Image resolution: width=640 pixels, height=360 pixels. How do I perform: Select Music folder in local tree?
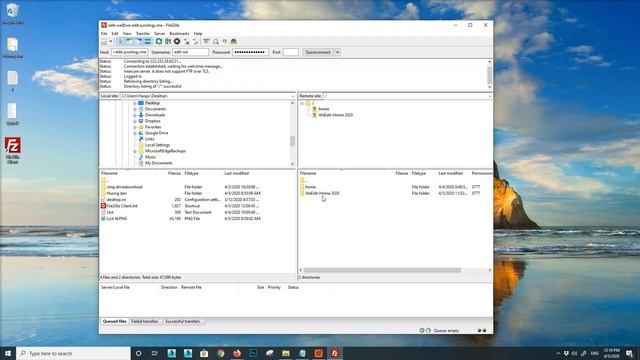[x=150, y=157]
